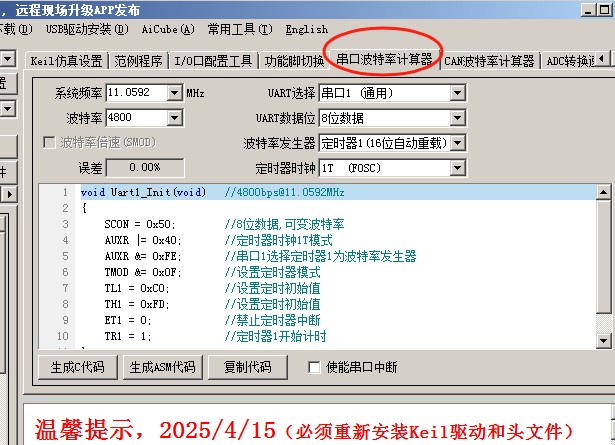This screenshot has height=445, width=615.
Task: Click code line AUXR &= 0xFE
Action: click(x=143, y=256)
